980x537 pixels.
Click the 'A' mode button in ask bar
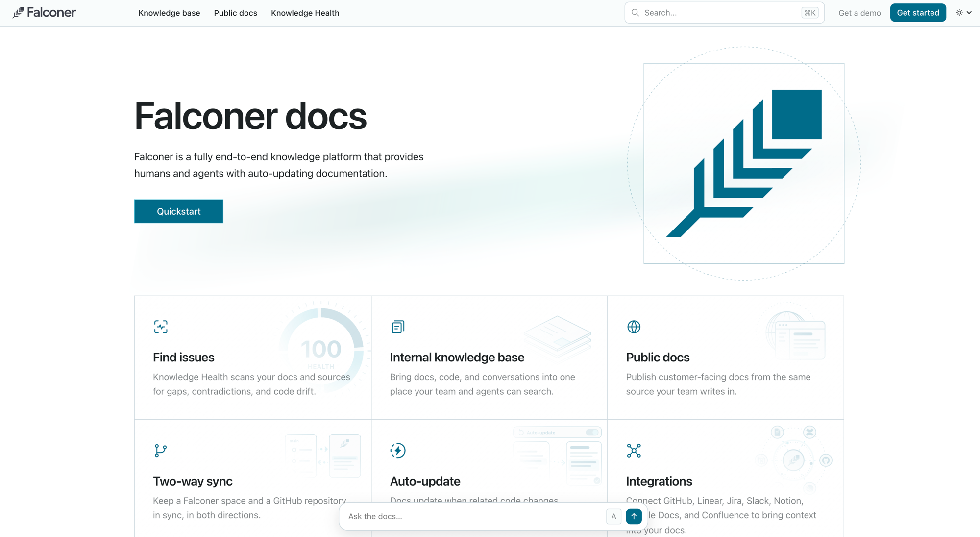pyautogui.click(x=613, y=516)
